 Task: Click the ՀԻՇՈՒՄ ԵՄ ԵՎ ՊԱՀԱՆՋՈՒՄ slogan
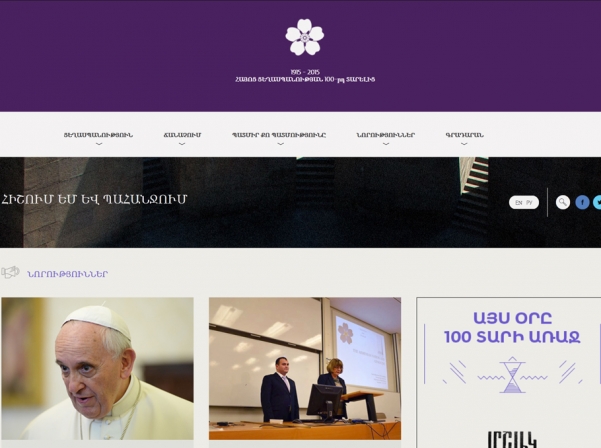pyautogui.click(x=94, y=199)
